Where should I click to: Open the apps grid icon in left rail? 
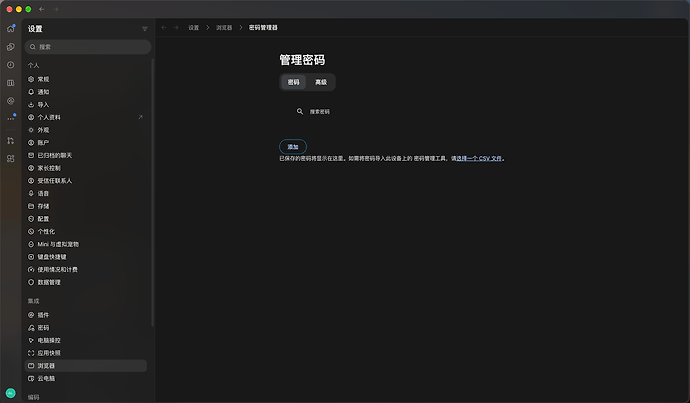(11, 159)
